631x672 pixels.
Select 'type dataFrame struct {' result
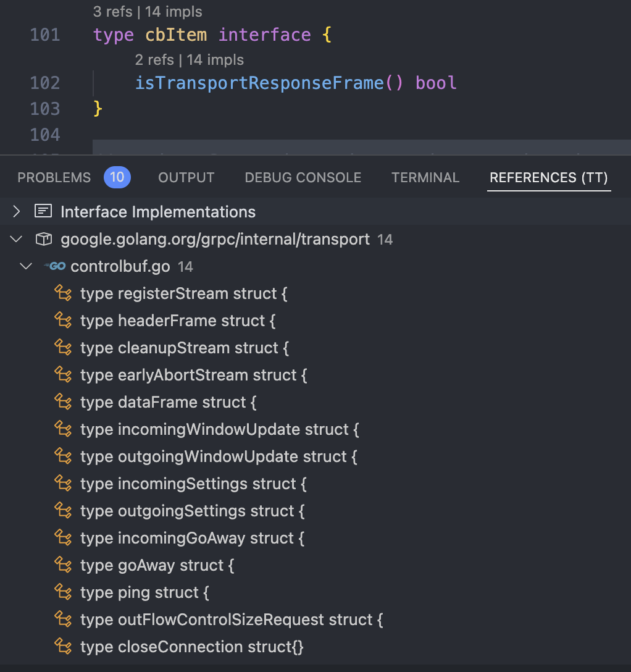pyautogui.click(x=169, y=402)
